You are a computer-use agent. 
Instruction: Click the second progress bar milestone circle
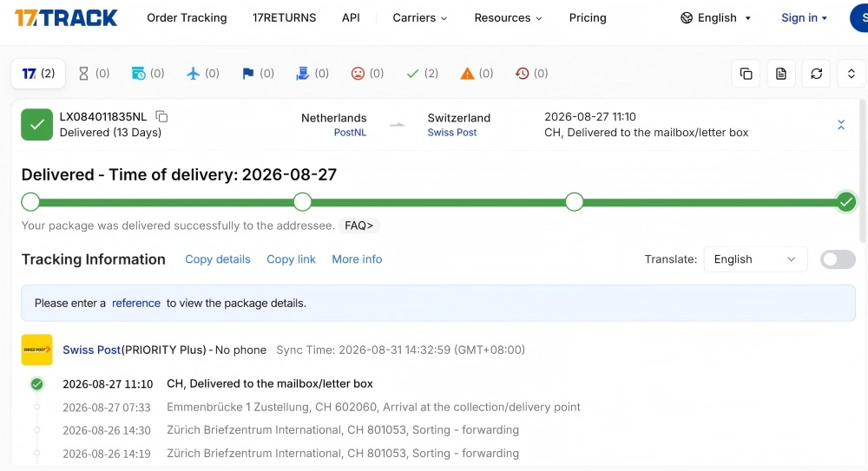[302, 202]
